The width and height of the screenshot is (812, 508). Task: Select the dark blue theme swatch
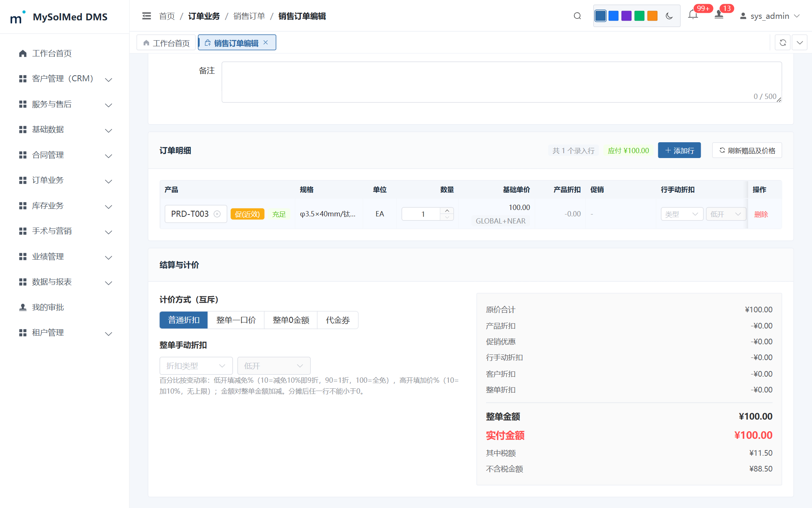click(x=600, y=16)
